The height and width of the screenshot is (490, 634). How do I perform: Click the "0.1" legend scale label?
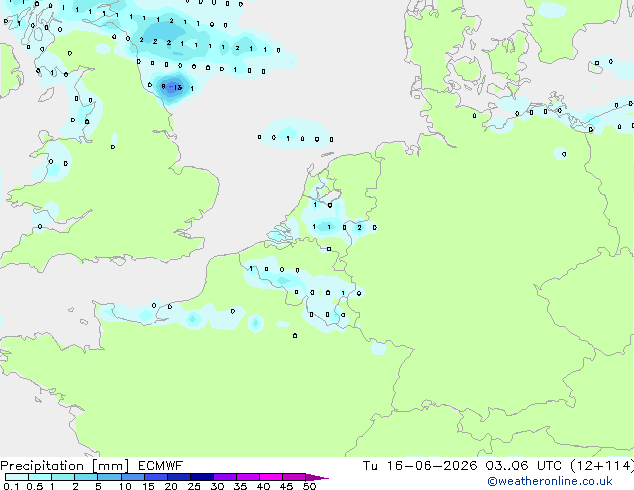point(11,486)
